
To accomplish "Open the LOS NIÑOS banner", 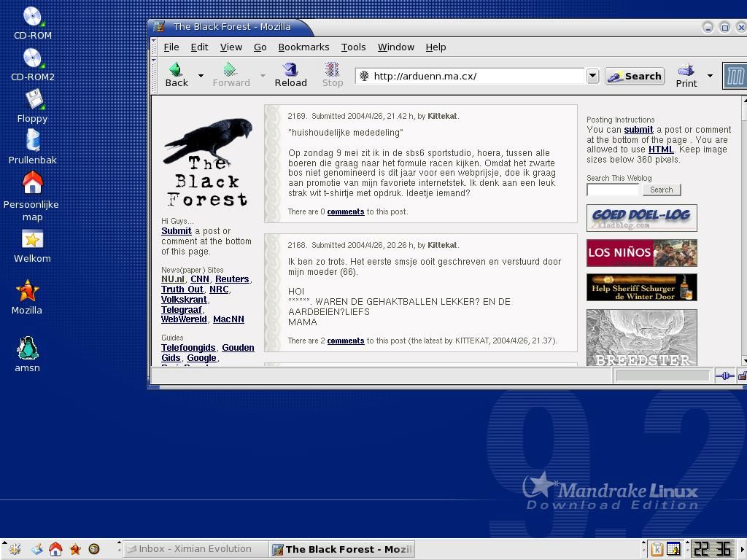I will coord(642,253).
